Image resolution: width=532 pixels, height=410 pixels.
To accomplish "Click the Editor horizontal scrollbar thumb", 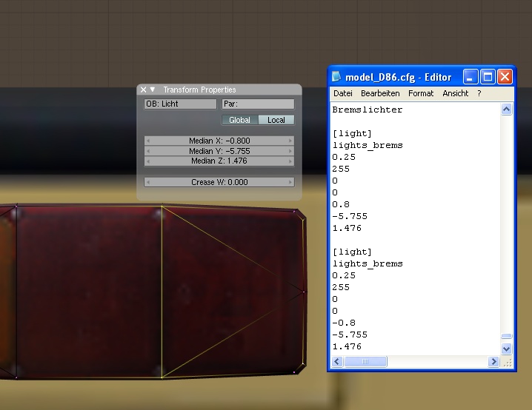I will [365, 362].
